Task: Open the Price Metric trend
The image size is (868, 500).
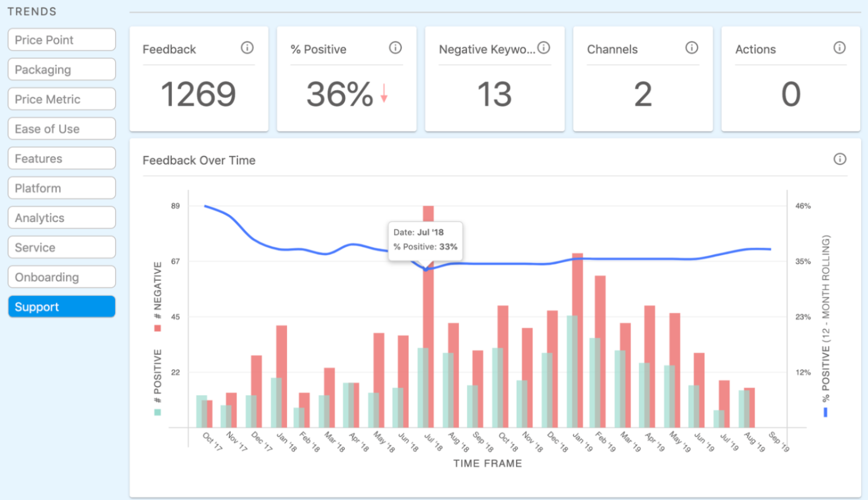Action: coord(61,99)
